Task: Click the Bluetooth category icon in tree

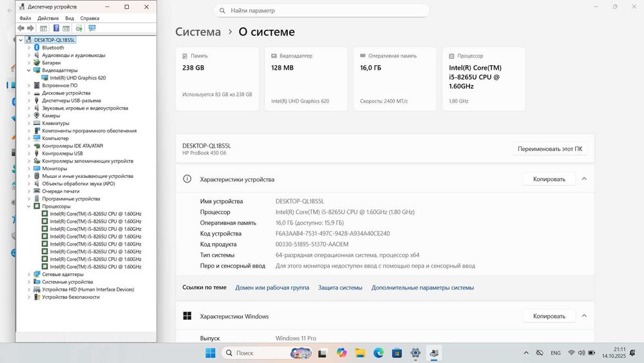Action: coord(37,48)
